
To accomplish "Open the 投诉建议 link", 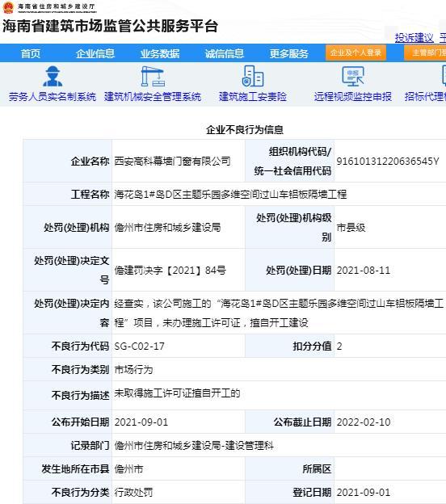I will pyautogui.click(x=414, y=38).
